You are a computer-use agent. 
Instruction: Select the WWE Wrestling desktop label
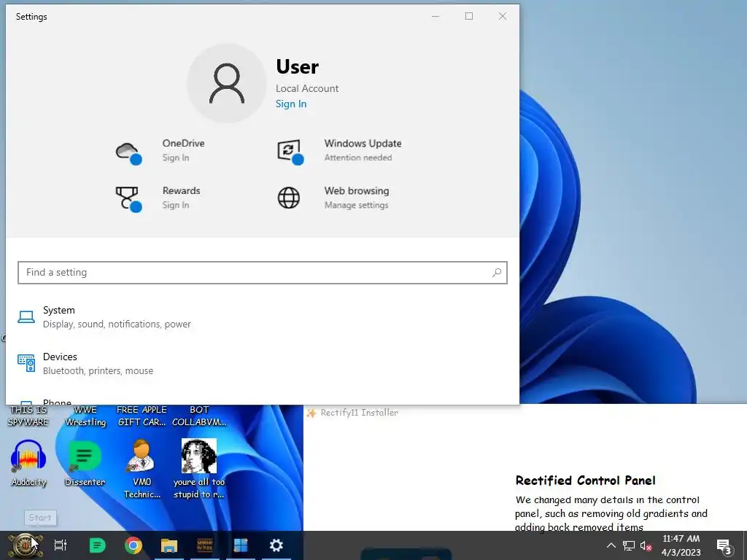(86, 416)
